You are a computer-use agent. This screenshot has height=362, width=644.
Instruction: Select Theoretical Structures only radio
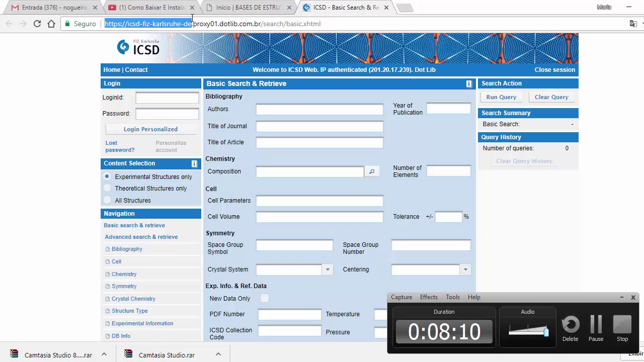pyautogui.click(x=107, y=188)
